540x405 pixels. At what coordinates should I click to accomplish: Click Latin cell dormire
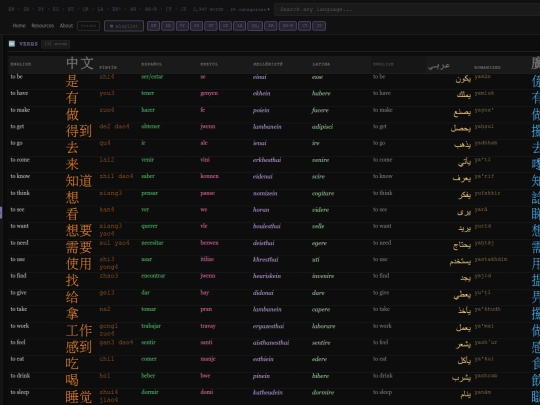click(x=323, y=392)
